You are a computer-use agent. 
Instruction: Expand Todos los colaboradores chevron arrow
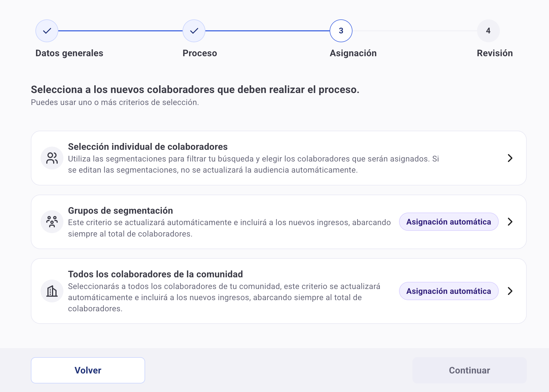(x=510, y=291)
